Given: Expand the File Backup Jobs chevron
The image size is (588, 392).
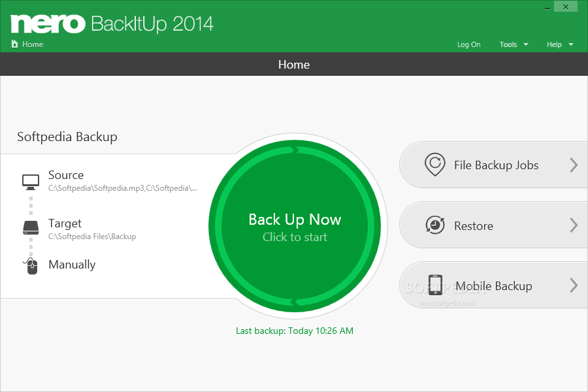Looking at the screenshot, I should pos(574,165).
